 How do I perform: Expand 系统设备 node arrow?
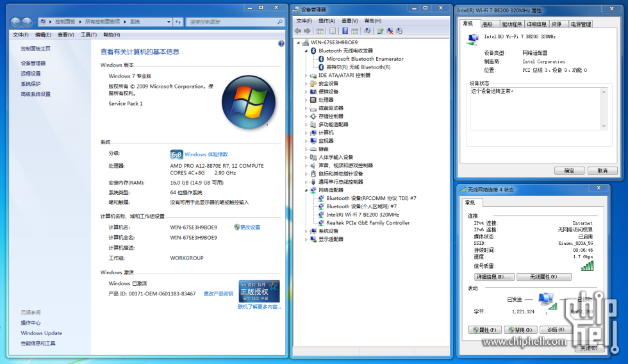pos(306,231)
